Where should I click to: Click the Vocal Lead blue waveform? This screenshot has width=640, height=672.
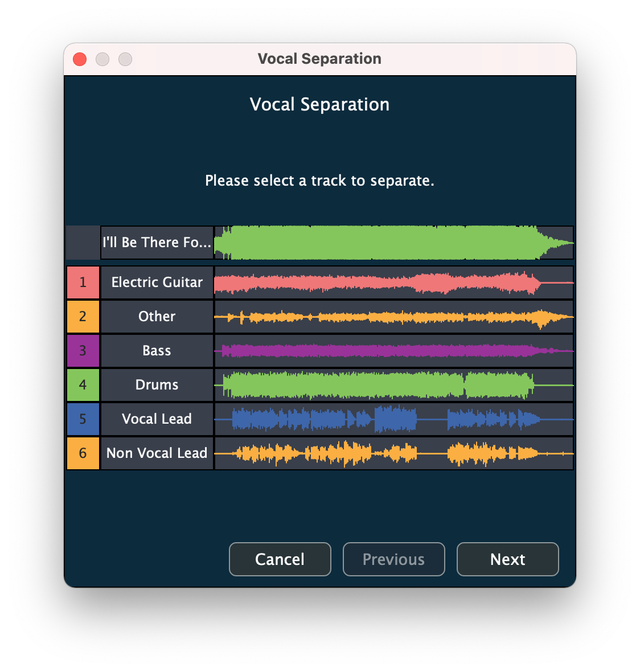(393, 419)
